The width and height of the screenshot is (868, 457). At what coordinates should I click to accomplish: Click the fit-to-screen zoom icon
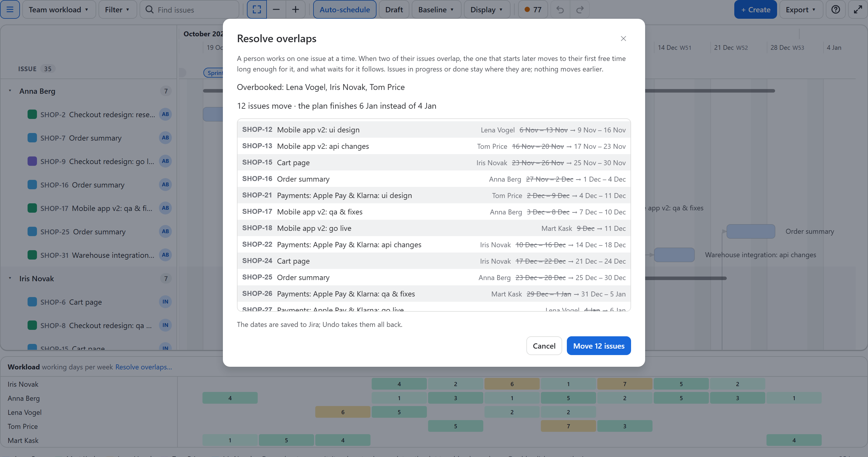tap(257, 9)
